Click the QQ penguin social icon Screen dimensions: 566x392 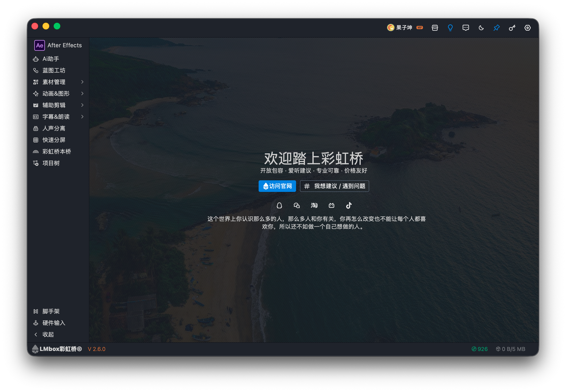tap(279, 205)
